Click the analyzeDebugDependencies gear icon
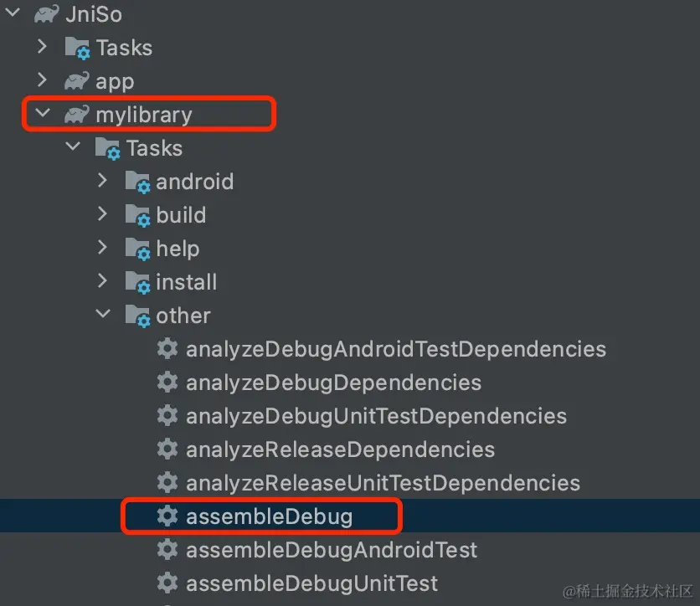This screenshot has width=700, height=606. [167, 383]
